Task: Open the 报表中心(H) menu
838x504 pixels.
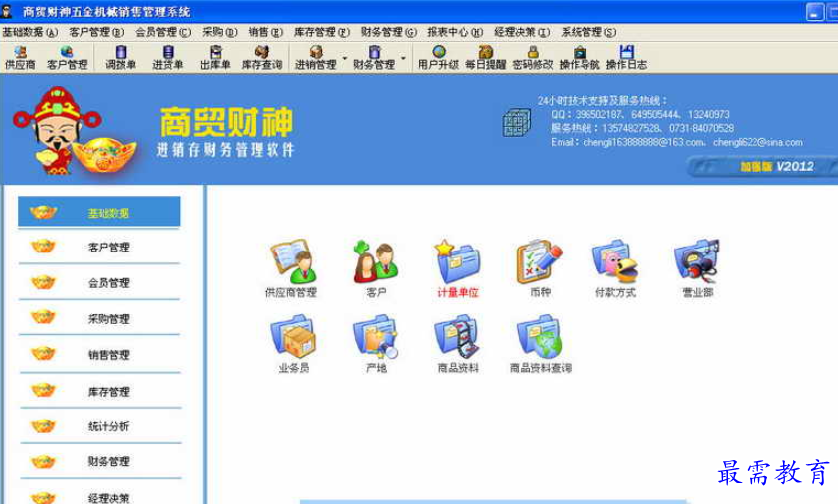Action: coord(455,32)
